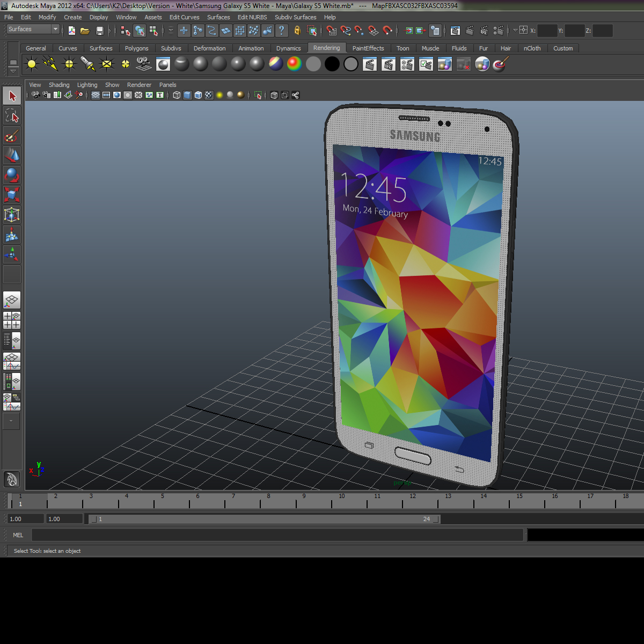Create directional light from shelf
Viewport: 644px width, 644px height.
[50, 64]
